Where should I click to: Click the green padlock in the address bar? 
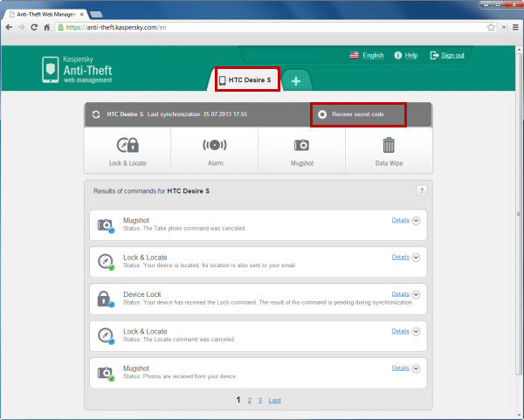[x=60, y=27]
